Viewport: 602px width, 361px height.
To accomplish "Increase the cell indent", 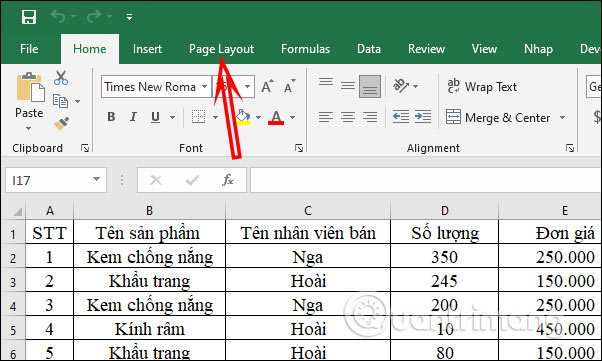I will [423, 117].
